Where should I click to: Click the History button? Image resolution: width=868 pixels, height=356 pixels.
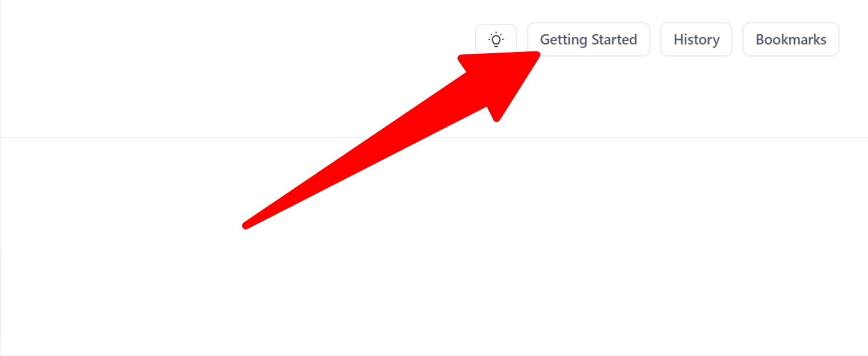click(696, 39)
